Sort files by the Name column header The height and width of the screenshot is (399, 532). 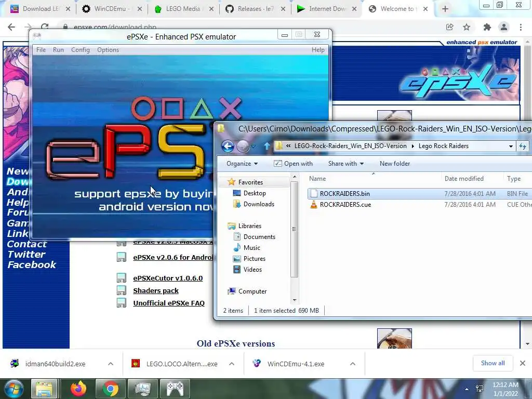click(317, 179)
